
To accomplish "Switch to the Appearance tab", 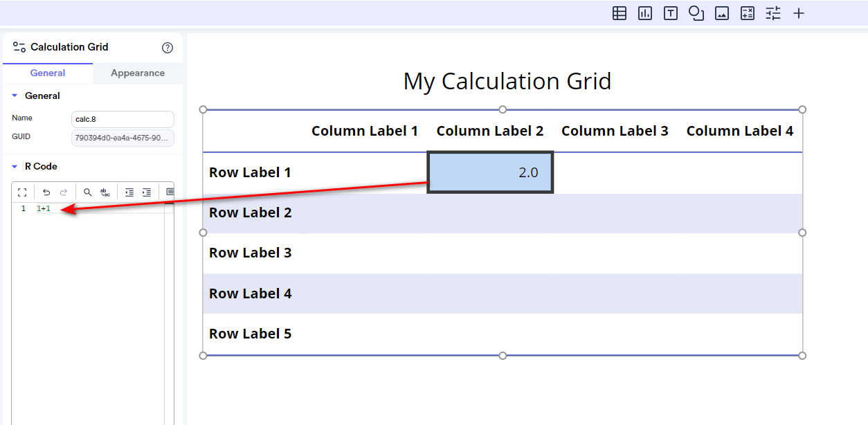I will click(137, 73).
